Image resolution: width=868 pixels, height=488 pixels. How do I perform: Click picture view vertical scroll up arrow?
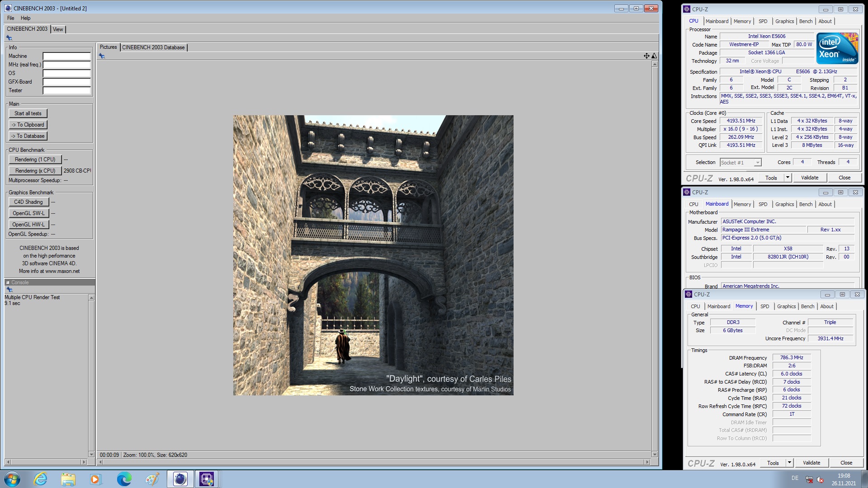tap(655, 64)
